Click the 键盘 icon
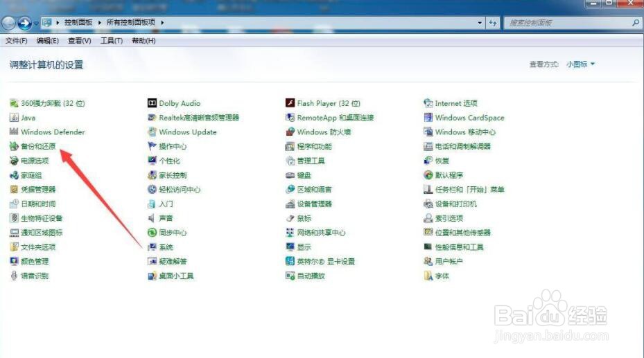Image resolution: width=644 pixels, height=358 pixels. coord(290,175)
